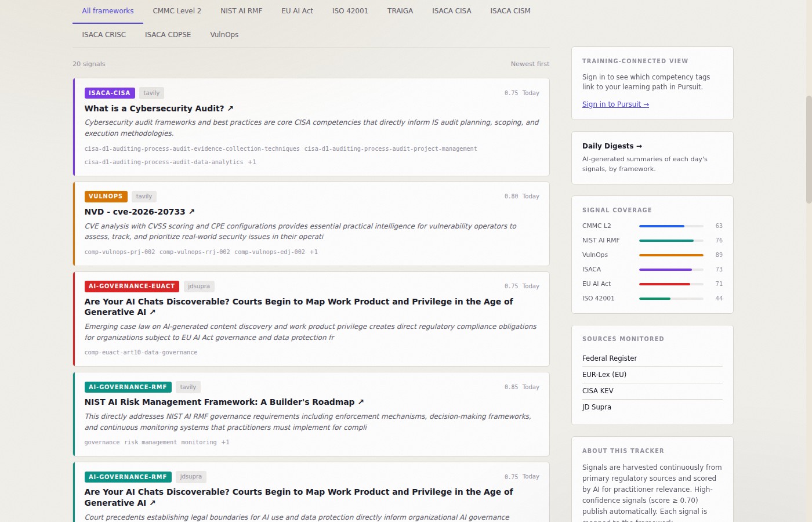Click tavily source tag on NVD card
Image resolution: width=812 pixels, height=522 pixels.
pyautogui.click(x=144, y=197)
